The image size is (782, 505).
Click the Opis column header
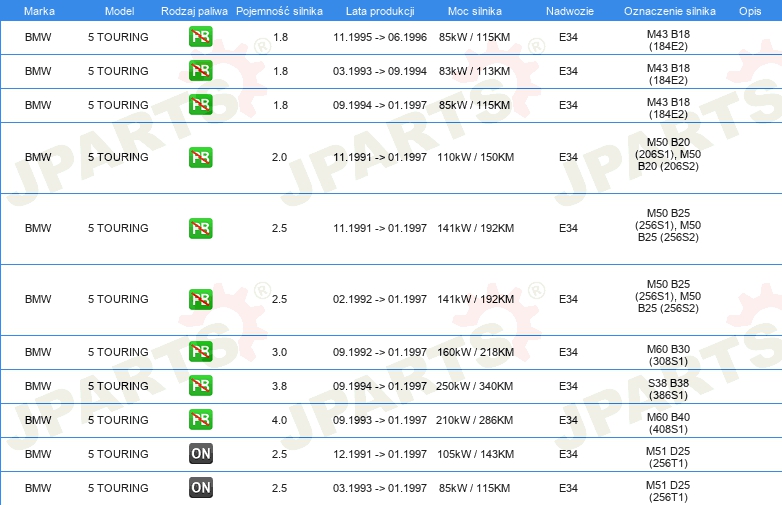750,11
